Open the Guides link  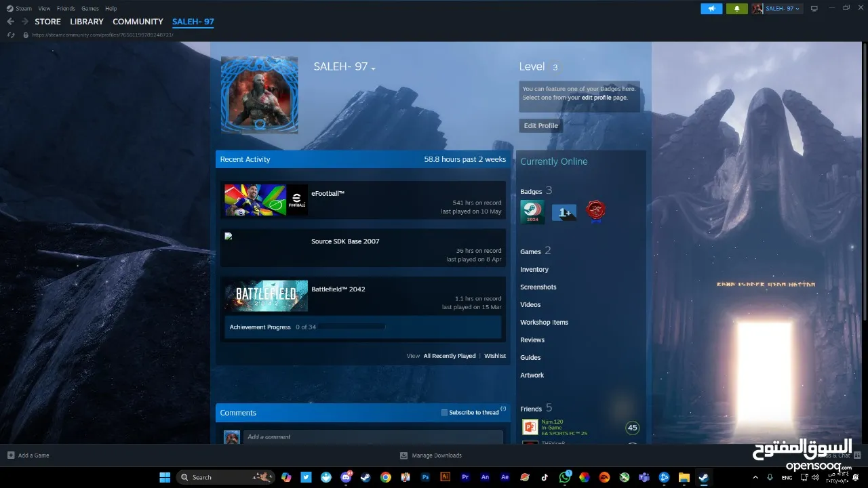[x=530, y=358]
